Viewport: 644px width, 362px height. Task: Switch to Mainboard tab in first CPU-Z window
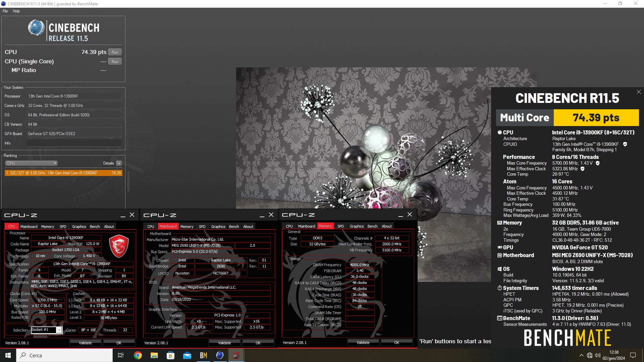[x=29, y=227]
